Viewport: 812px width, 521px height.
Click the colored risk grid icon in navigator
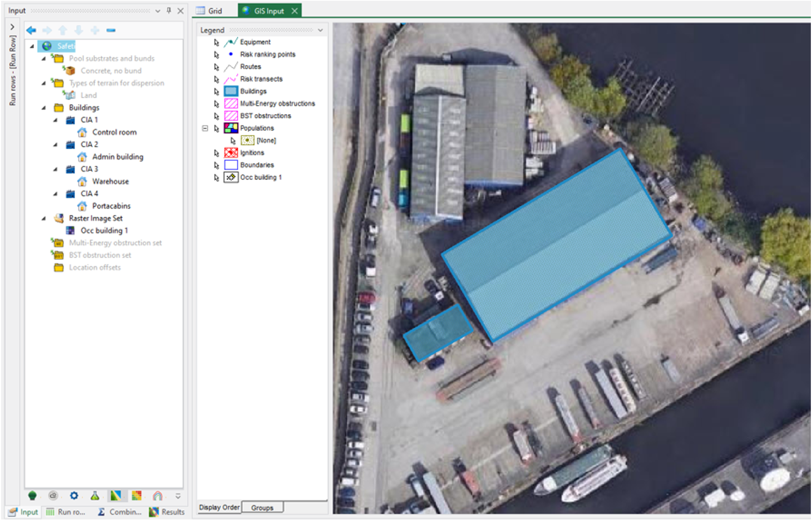(x=137, y=496)
